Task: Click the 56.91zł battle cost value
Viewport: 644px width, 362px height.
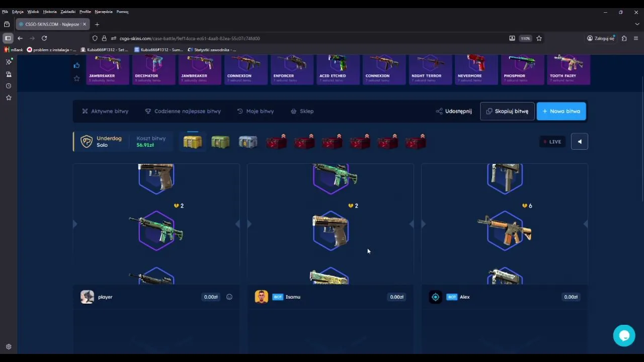Action: (145, 145)
